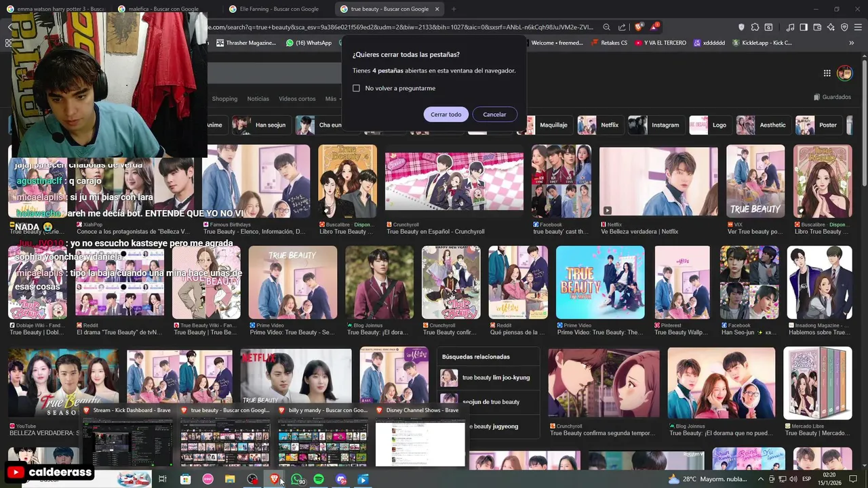Open the Crunchyroll 'True Beauty en Español' image

[454, 181]
